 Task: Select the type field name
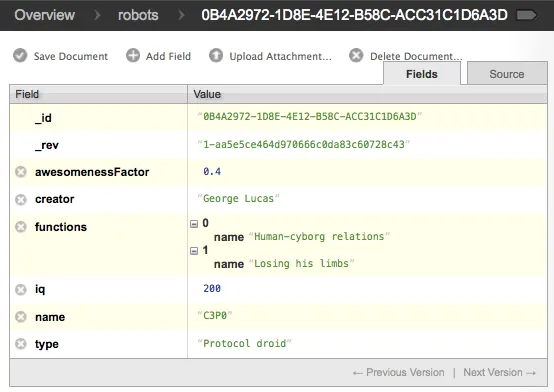47,344
